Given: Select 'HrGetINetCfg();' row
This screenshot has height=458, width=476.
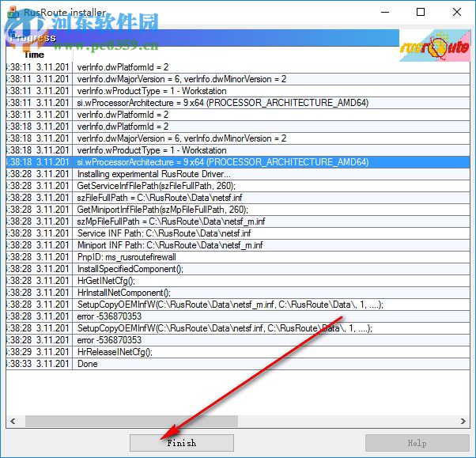Looking at the screenshot, I should pos(238,281).
